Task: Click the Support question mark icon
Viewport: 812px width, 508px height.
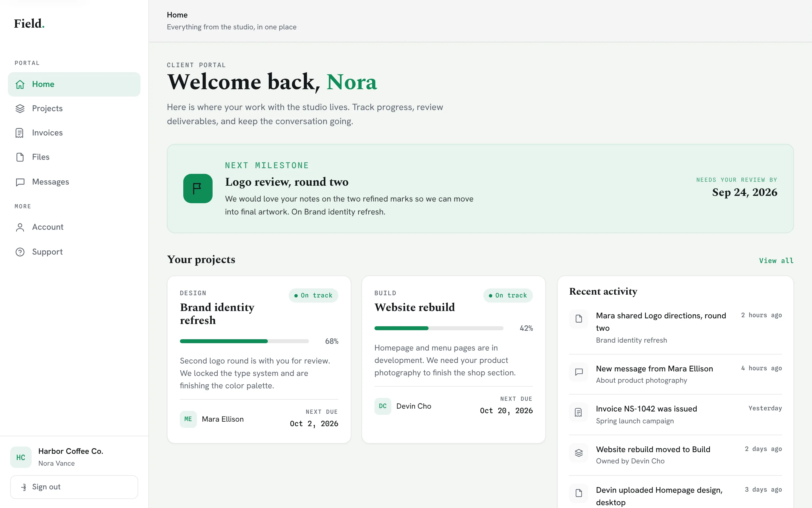Action: click(20, 252)
